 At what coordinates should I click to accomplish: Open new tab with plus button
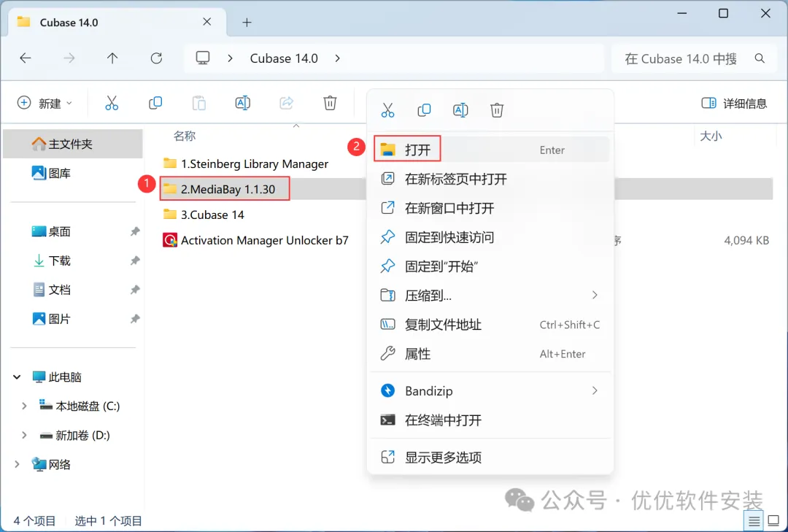pos(247,22)
